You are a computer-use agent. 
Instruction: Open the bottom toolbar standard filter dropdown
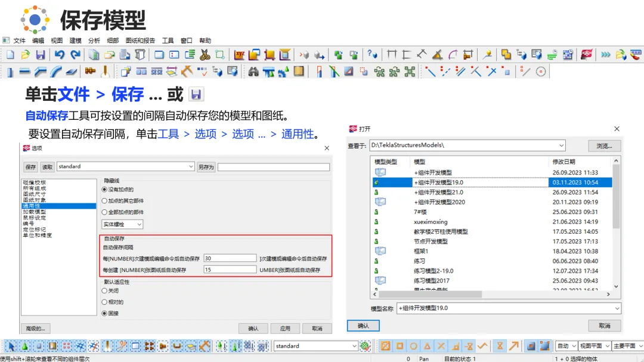[x=354, y=346]
